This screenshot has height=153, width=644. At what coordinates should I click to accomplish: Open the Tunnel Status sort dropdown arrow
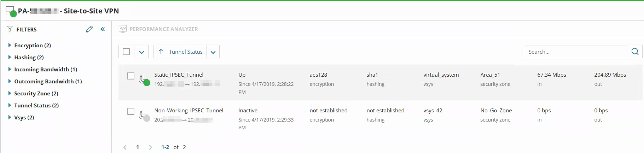(x=213, y=52)
